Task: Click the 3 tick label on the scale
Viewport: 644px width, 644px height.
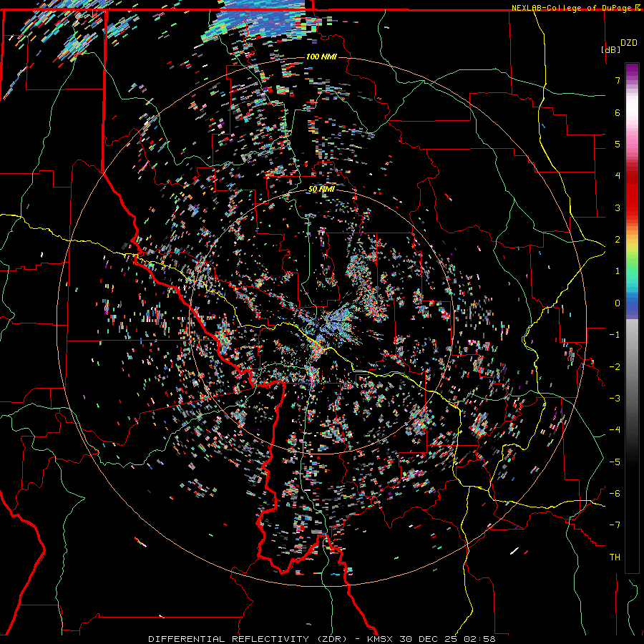Action: click(x=618, y=208)
